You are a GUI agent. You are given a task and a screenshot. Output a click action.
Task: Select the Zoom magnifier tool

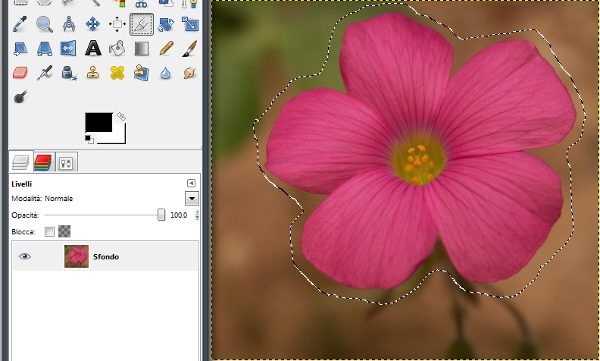coord(44,24)
